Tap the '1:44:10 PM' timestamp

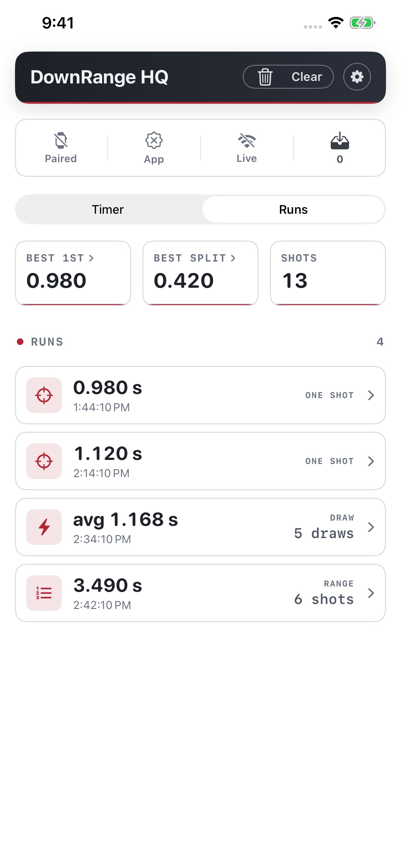pos(102,407)
